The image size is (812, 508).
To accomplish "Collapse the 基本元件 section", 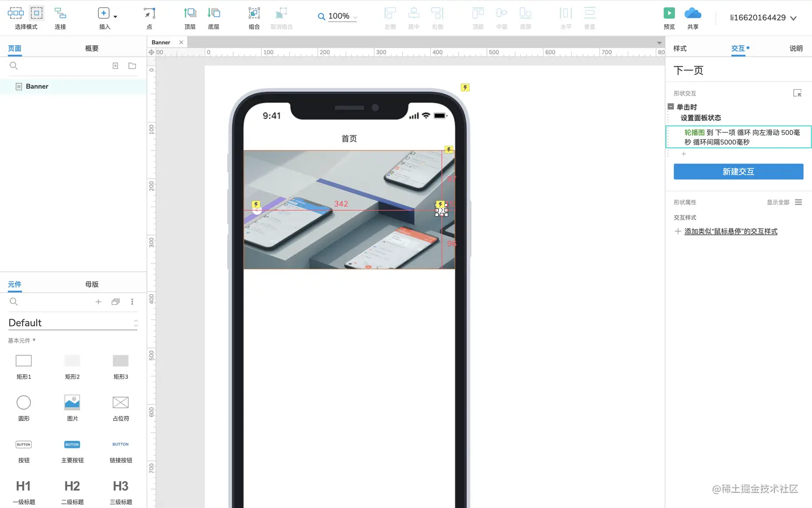I will [21, 340].
